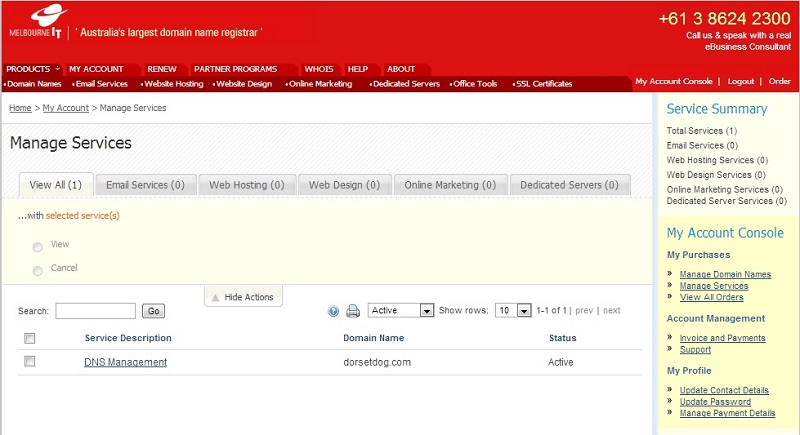This screenshot has width=800, height=435.
Task: Switch to the View All (1) tab
Action: pyautogui.click(x=56, y=185)
